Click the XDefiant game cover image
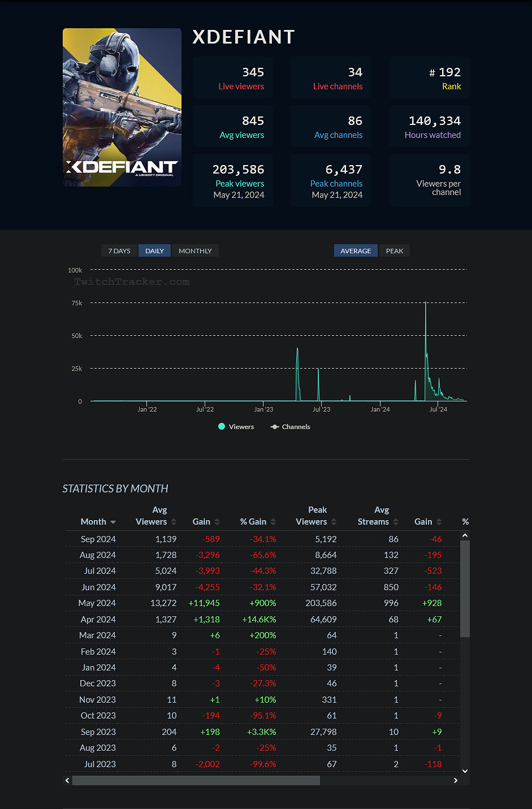532x809 pixels. click(122, 107)
